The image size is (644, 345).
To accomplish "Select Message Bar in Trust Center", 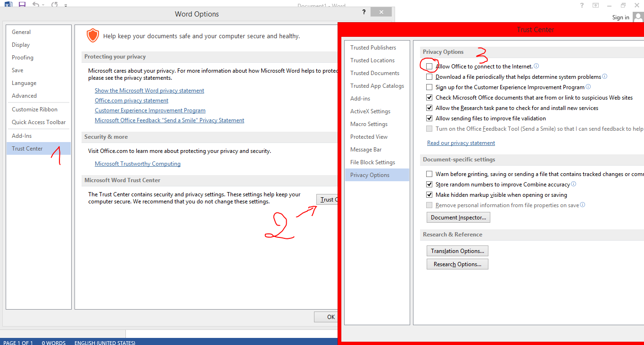I will (x=377, y=150).
